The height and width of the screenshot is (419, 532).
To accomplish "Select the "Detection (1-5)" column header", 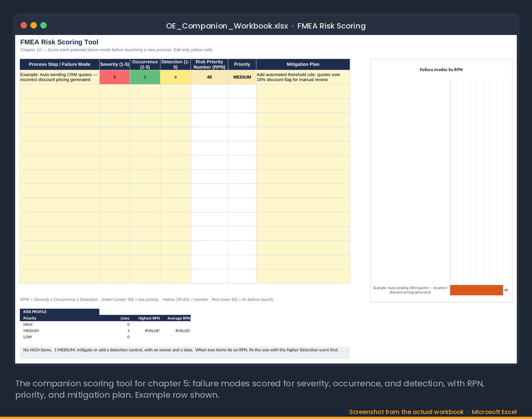I will [x=176, y=65].
